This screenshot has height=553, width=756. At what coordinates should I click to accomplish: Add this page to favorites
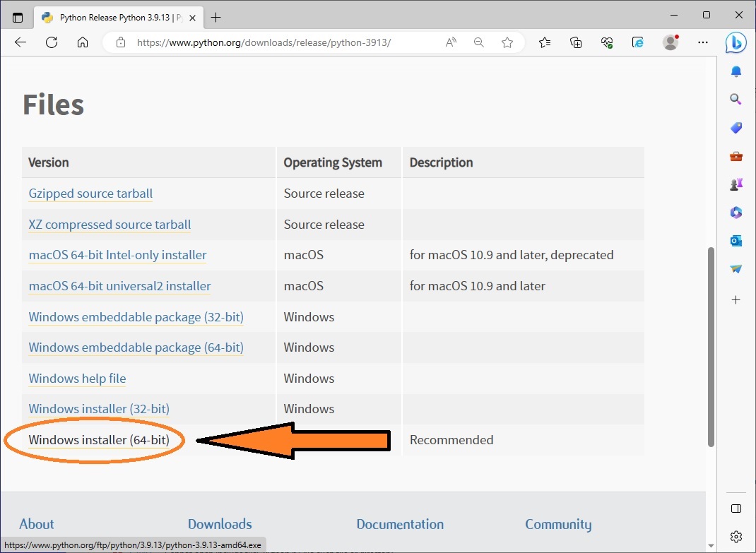point(507,42)
